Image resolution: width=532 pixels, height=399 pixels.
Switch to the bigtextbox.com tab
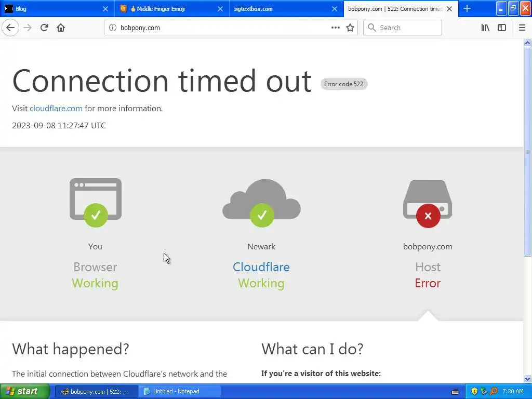(x=286, y=9)
